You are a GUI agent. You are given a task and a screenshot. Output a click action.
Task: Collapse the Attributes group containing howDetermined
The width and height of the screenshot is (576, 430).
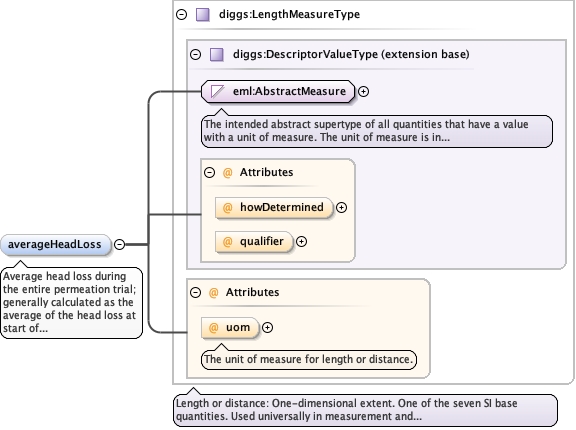coord(209,173)
